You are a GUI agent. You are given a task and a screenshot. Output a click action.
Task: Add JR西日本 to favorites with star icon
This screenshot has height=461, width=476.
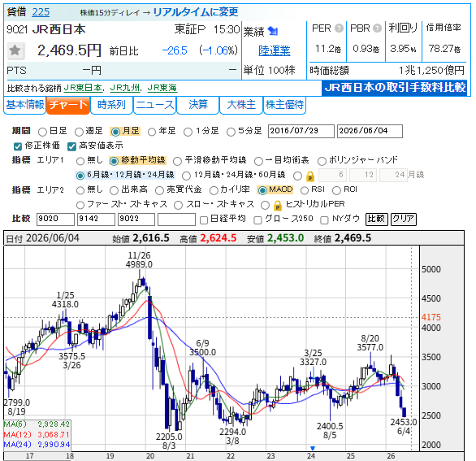tap(15, 50)
